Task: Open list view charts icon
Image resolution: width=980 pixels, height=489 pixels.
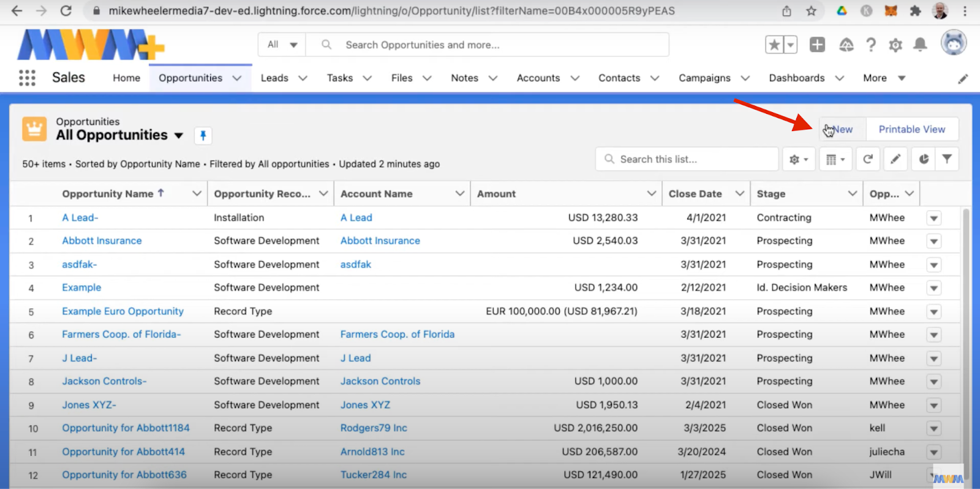Action: (x=924, y=159)
